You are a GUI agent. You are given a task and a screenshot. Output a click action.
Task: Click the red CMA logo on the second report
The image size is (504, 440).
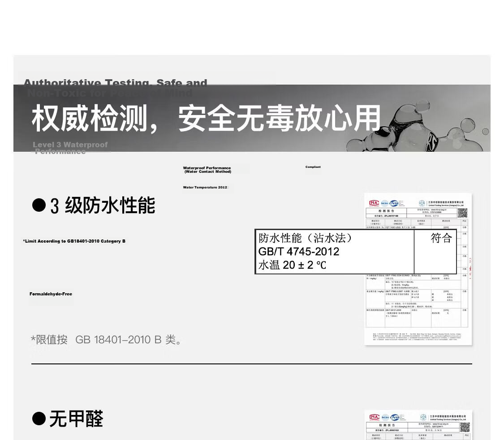[374, 417]
